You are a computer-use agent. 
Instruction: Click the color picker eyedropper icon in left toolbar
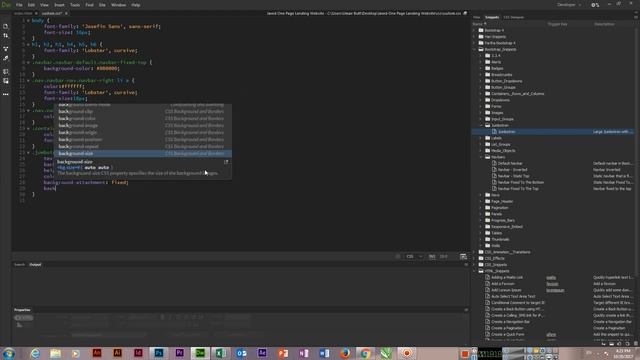click(x=6, y=58)
